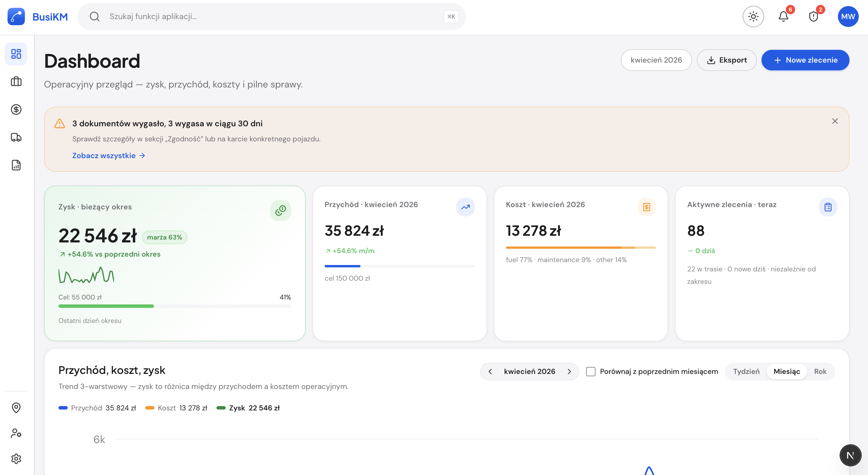
Task: Click the 35 824 zł revenue value
Action: pos(354,231)
